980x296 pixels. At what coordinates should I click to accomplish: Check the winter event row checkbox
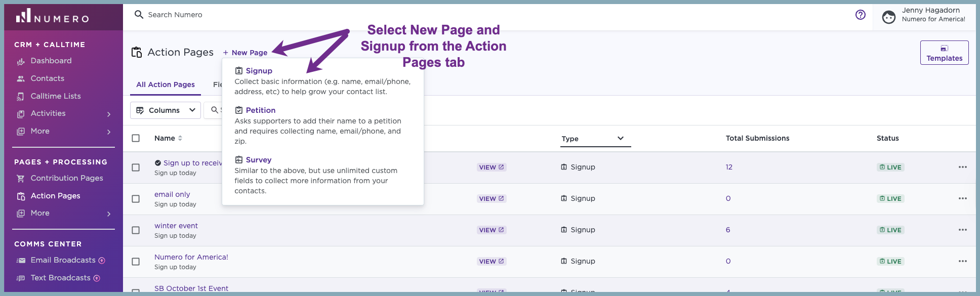136,230
